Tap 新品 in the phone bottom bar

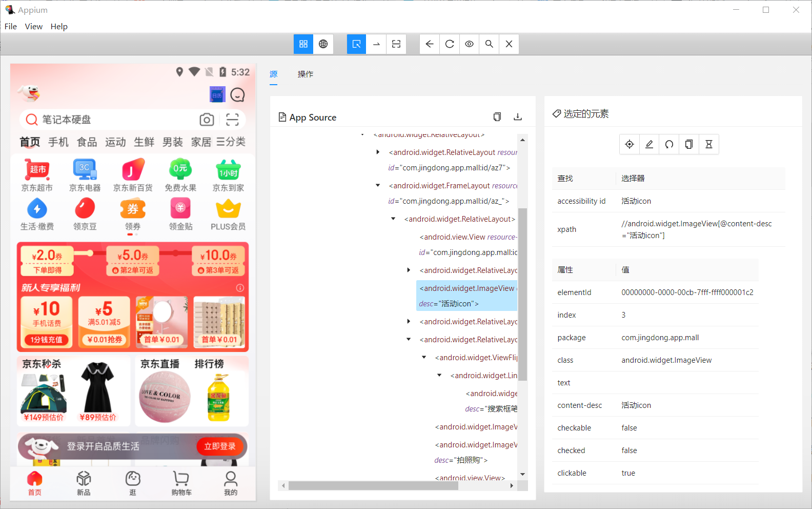(84, 483)
